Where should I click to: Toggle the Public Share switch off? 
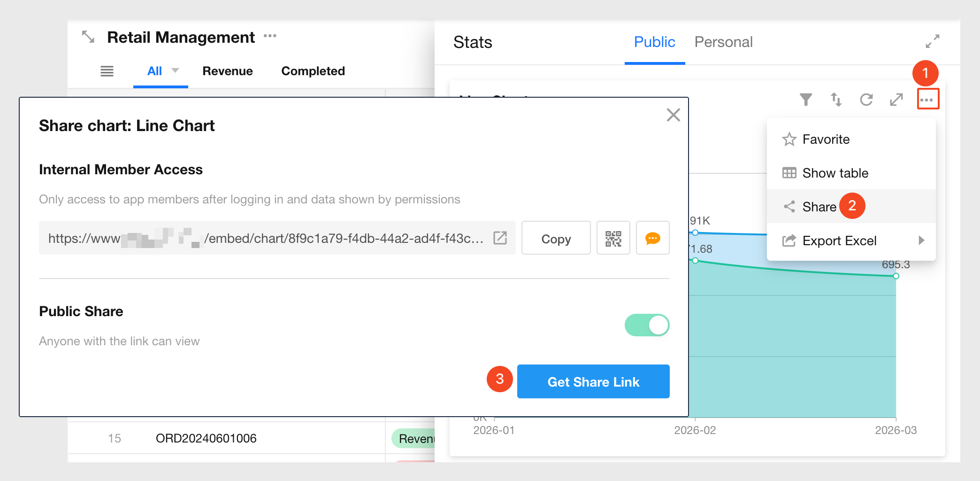(x=647, y=325)
